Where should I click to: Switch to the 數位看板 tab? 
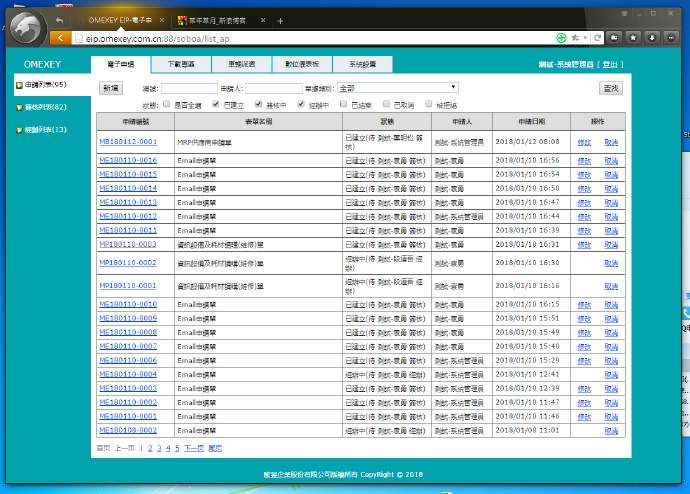[x=302, y=64]
